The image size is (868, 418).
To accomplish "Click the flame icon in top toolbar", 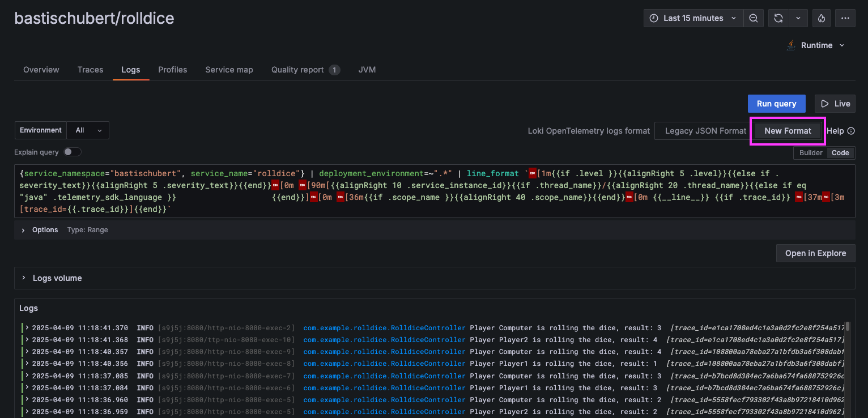I will (x=822, y=18).
